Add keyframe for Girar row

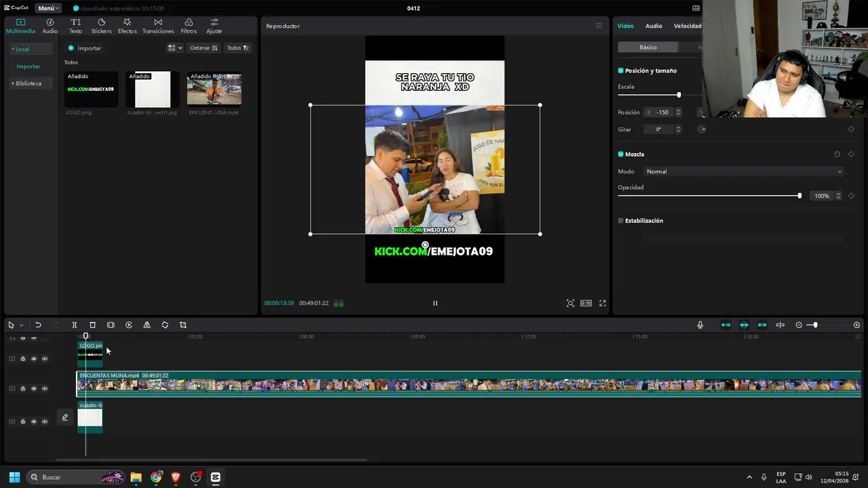point(851,129)
